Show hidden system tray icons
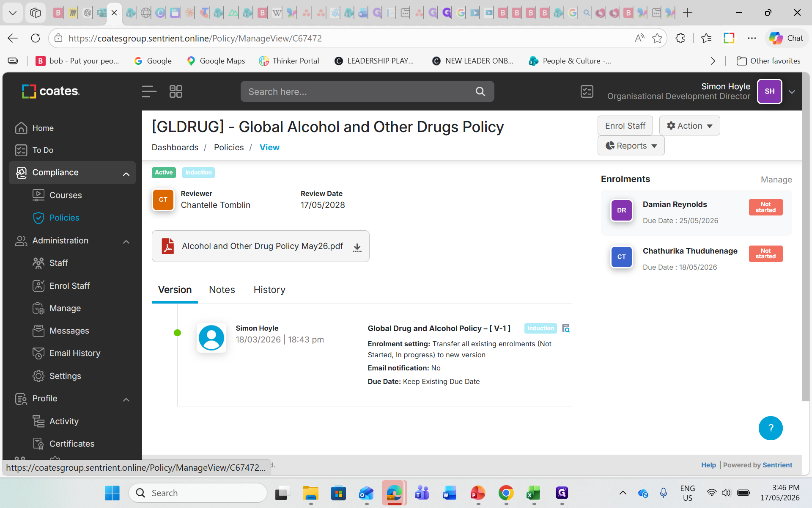The width and height of the screenshot is (812, 508). (x=623, y=493)
